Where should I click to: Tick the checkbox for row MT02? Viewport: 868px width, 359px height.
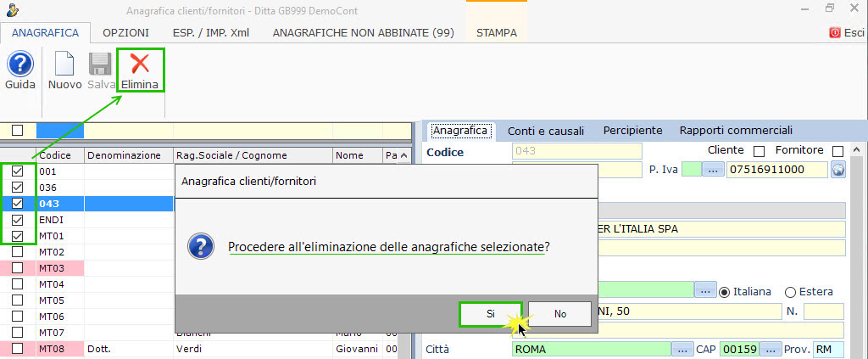18,252
